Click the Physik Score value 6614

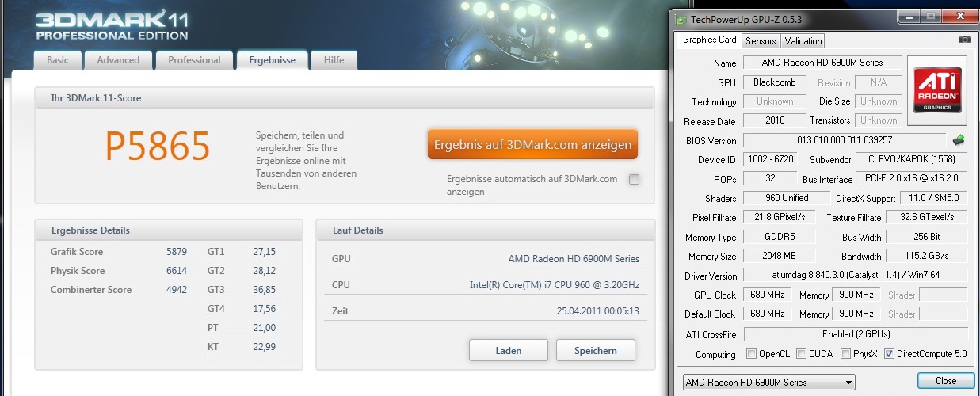(177, 271)
